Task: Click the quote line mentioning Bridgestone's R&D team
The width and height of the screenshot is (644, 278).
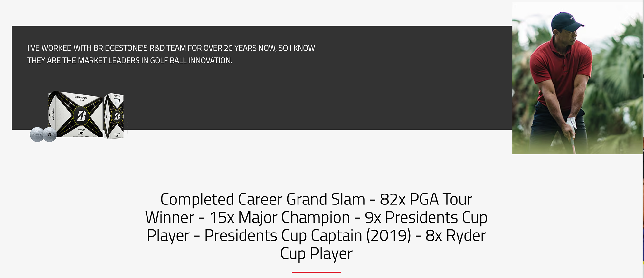Action: 171,48
